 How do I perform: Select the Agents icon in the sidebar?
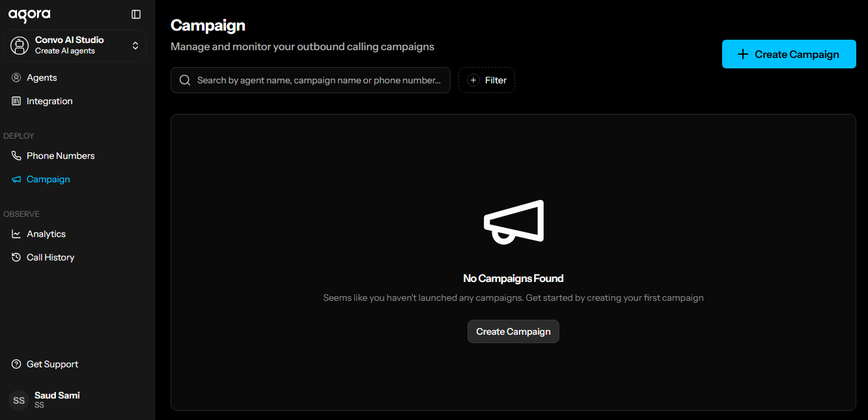click(x=16, y=77)
